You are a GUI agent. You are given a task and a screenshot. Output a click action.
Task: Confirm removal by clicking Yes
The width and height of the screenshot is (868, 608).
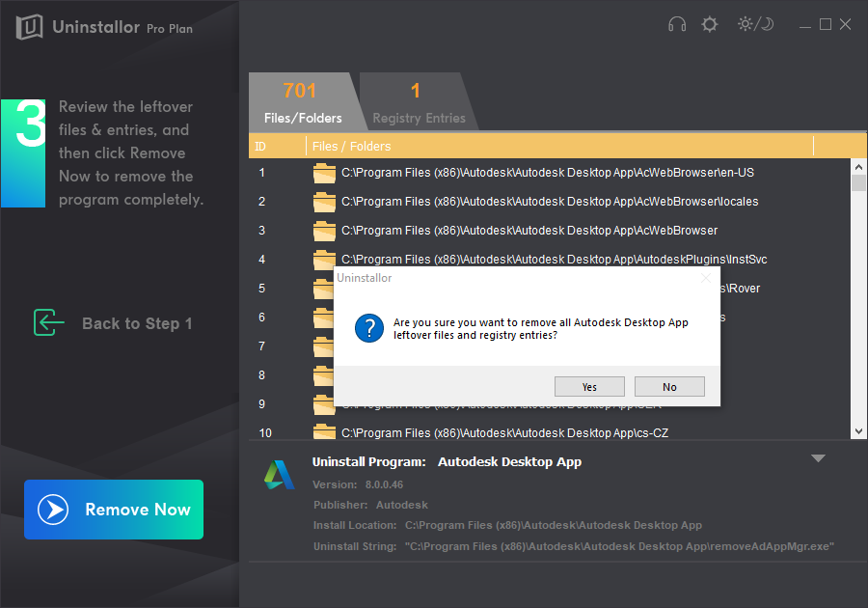[589, 386]
